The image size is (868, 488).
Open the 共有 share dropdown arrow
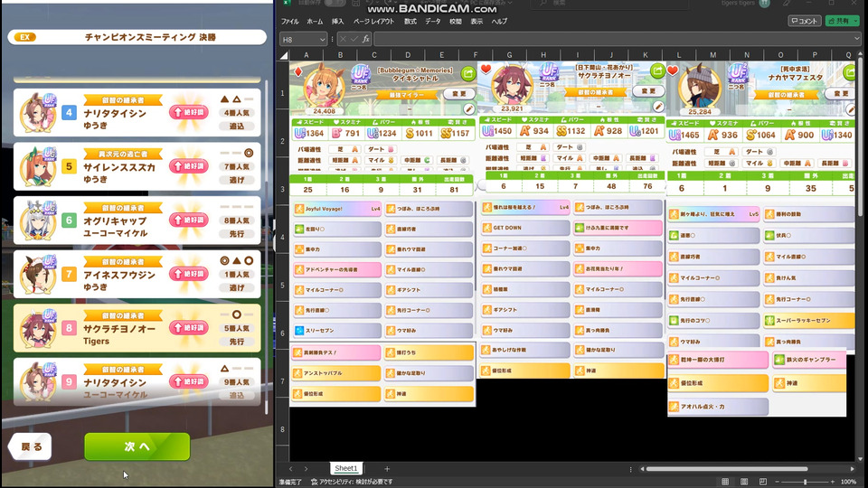856,21
